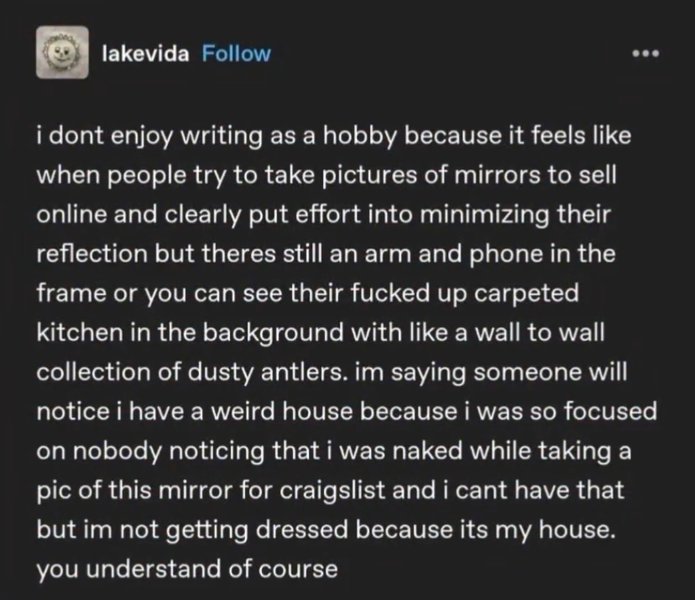Click the word "reflection" at line start

[x=92, y=254]
